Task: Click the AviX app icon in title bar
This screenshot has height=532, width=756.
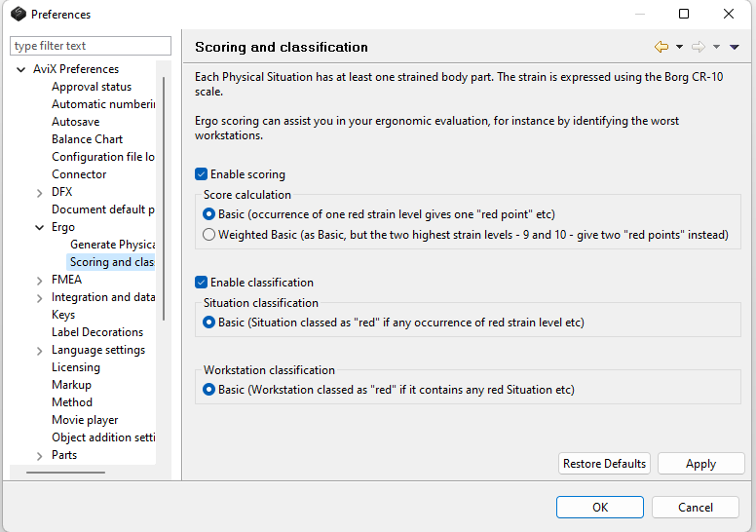Action: [18, 15]
